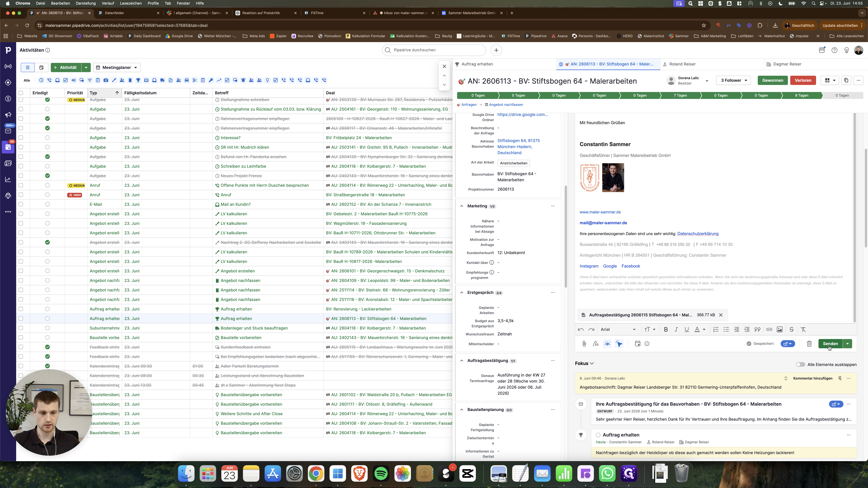Open Campaigns megaphone in sidebar
868x488 pixels.
pyautogui.click(x=8, y=115)
